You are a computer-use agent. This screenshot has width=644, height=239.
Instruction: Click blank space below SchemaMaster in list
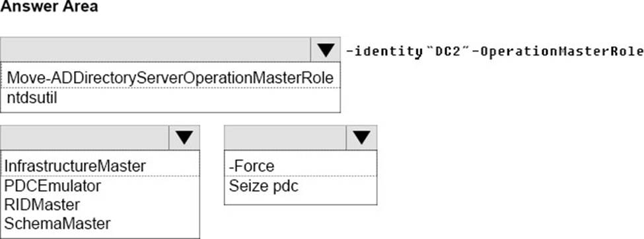100,235
